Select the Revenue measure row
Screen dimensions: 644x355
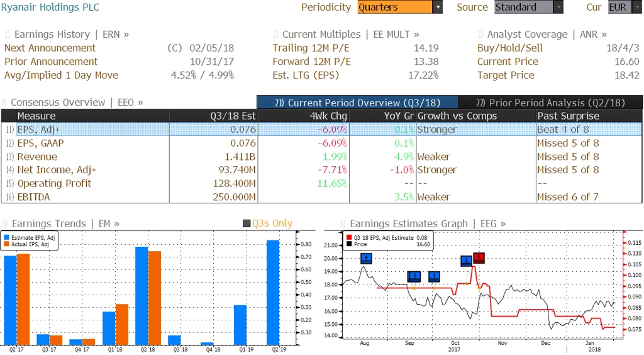click(321, 157)
